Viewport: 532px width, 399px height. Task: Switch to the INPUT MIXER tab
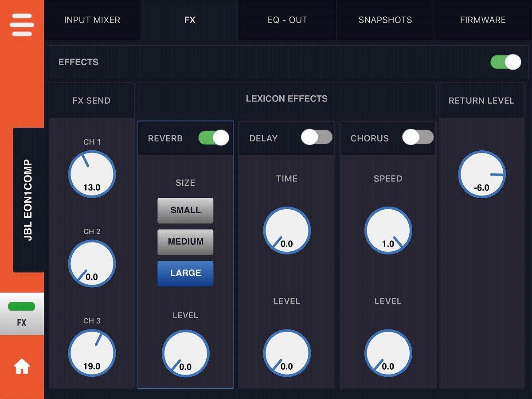click(x=92, y=20)
